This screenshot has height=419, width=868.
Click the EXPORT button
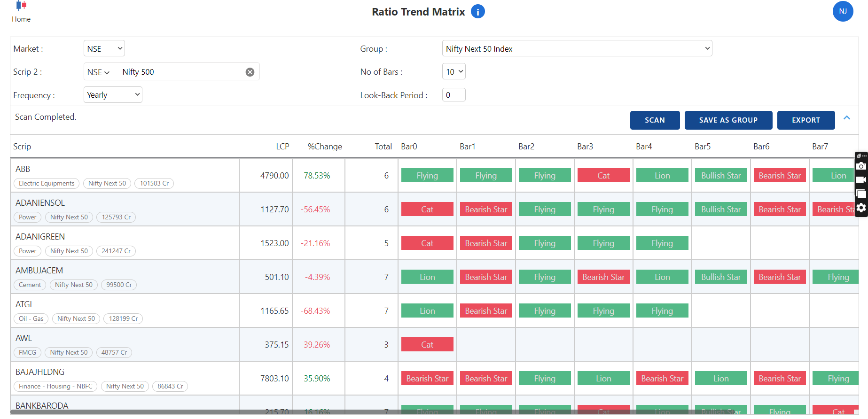[x=806, y=120]
